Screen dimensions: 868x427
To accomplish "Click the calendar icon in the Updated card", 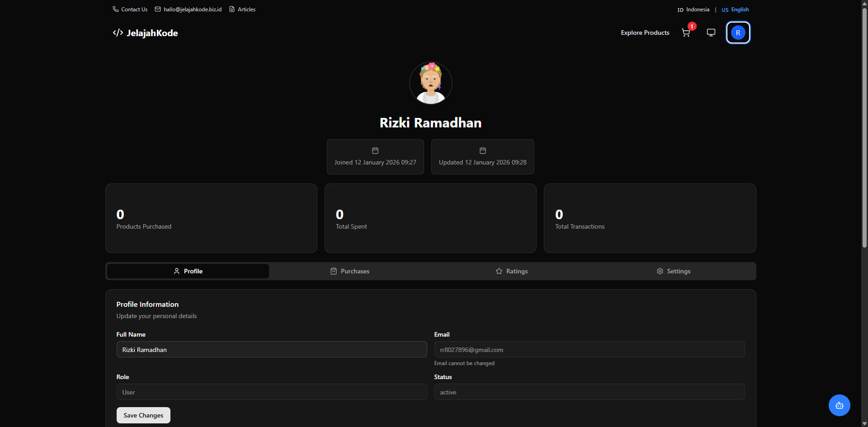I will [x=482, y=150].
